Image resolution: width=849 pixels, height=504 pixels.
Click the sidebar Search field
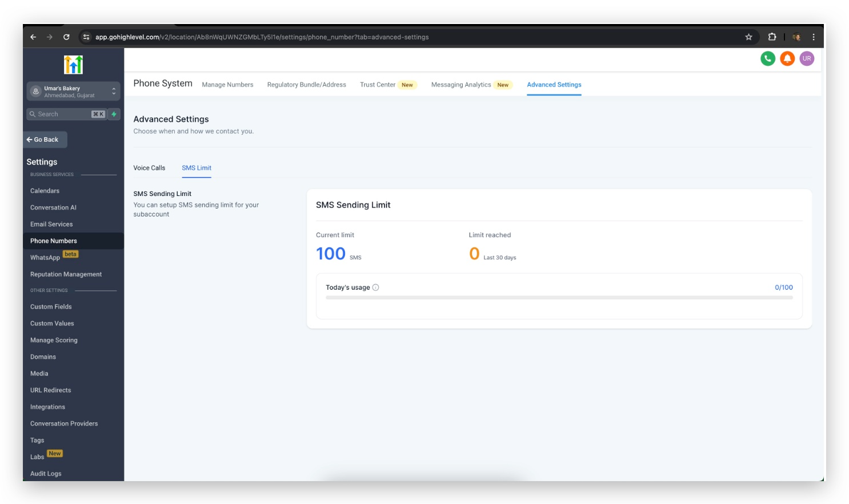[66, 114]
